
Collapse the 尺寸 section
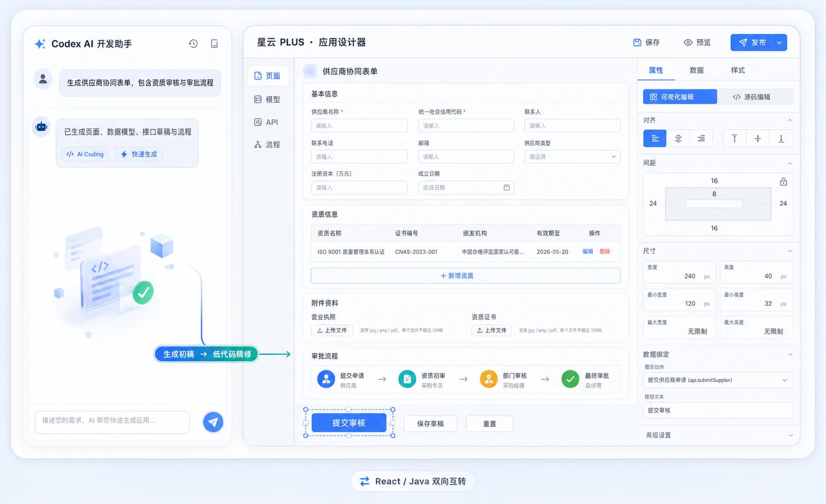click(790, 251)
